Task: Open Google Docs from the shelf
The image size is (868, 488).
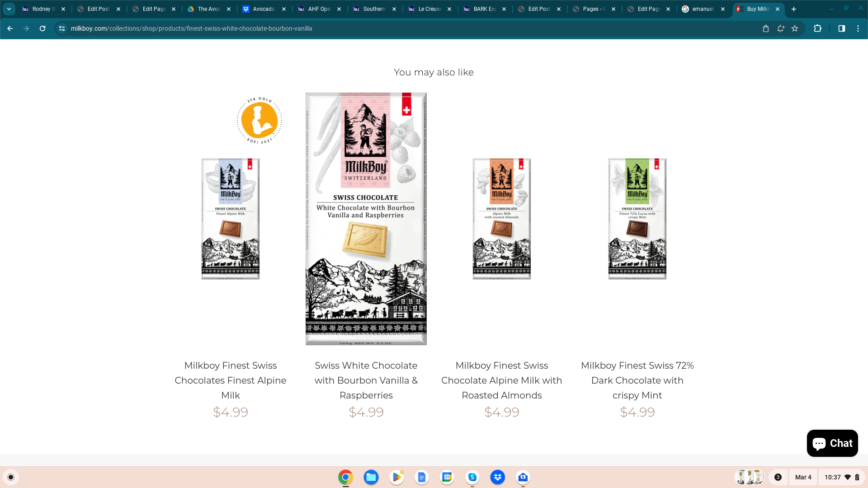Action: (422, 477)
